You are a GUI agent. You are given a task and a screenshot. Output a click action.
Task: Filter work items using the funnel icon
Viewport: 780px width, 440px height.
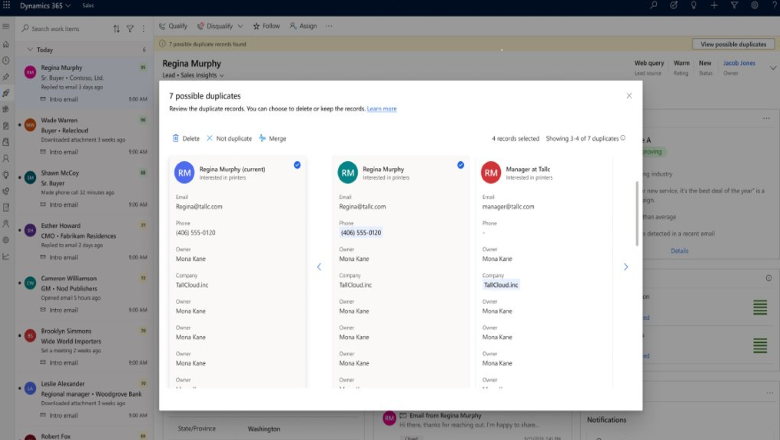(x=130, y=29)
